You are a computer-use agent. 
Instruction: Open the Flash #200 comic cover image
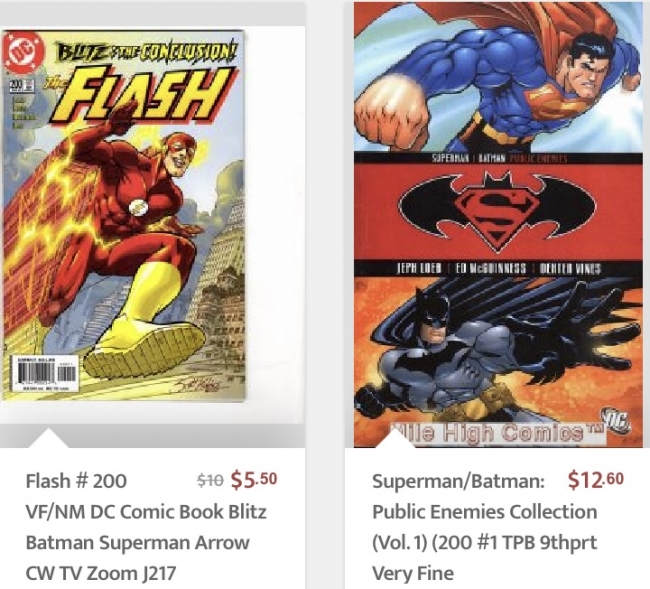tap(123, 215)
